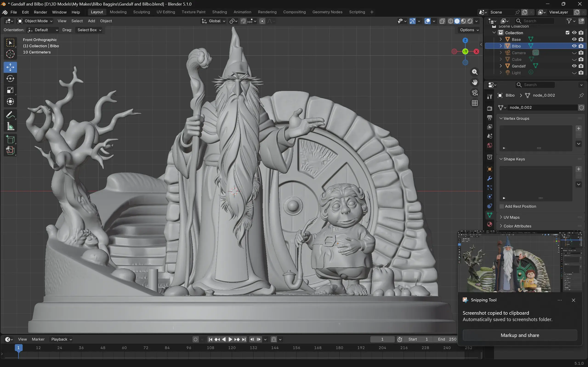Viewport: 588px width, 367px height.
Task: Expand the Gandalf tree item
Action: [x=500, y=66]
